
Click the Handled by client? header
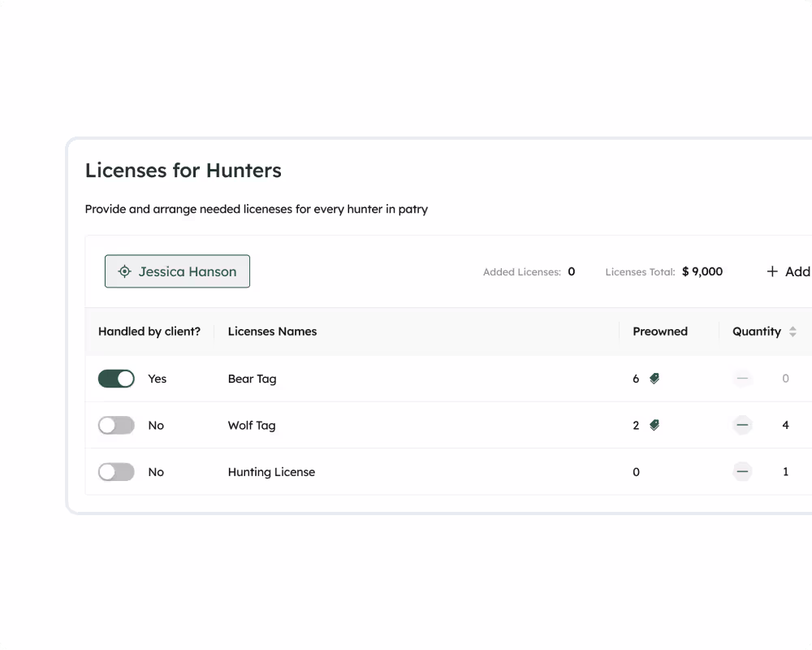[149, 331]
